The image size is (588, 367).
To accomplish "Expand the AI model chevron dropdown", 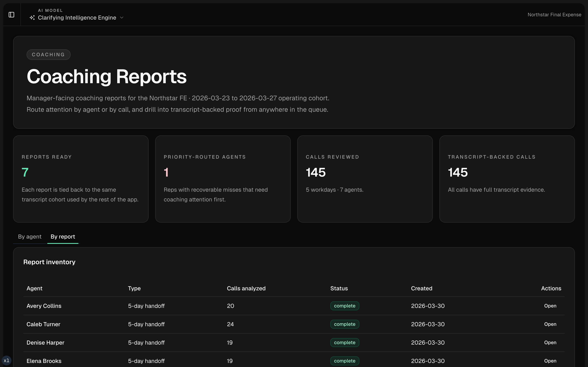I will click(122, 18).
